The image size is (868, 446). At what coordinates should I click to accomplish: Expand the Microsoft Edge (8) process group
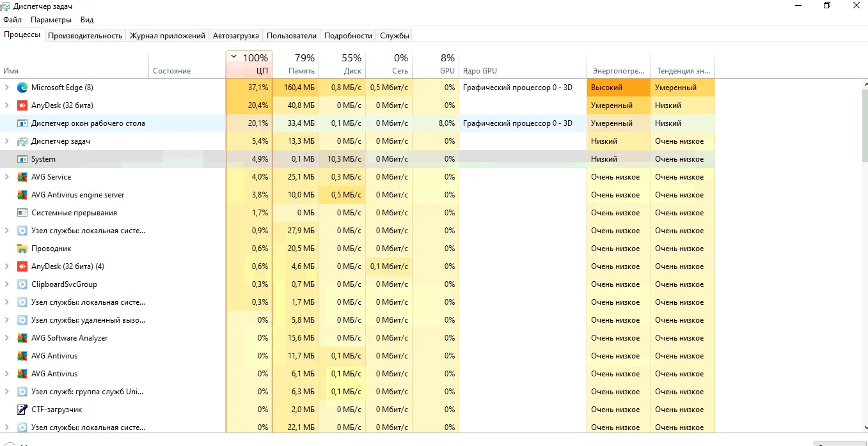[7, 88]
